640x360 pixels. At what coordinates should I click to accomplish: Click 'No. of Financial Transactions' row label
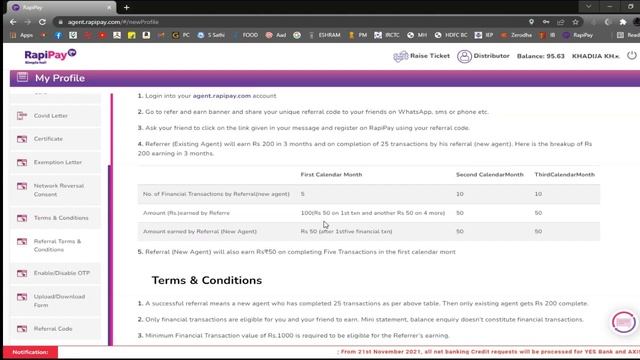click(x=216, y=194)
